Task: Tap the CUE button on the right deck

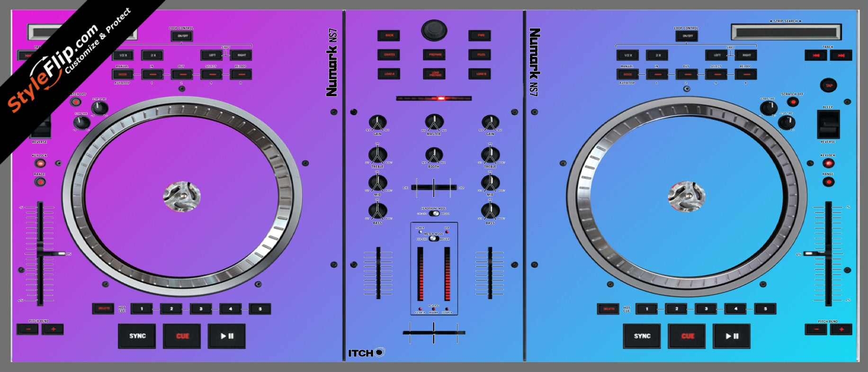Action: (x=687, y=336)
